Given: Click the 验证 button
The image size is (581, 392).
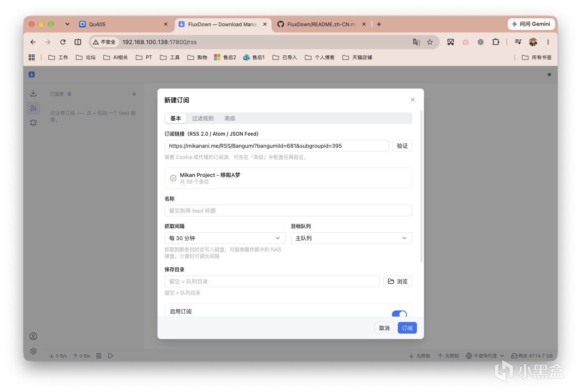Looking at the screenshot, I should (402, 146).
